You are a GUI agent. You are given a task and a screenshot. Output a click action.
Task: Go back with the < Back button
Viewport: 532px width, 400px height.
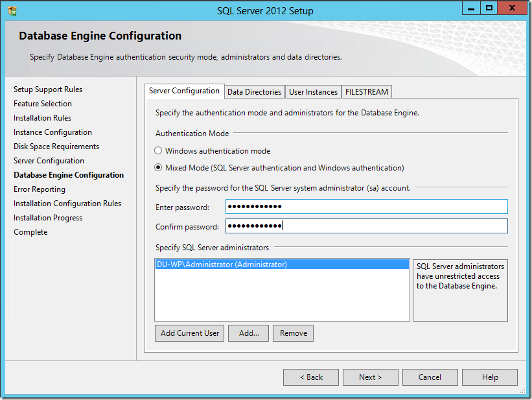[x=311, y=377]
